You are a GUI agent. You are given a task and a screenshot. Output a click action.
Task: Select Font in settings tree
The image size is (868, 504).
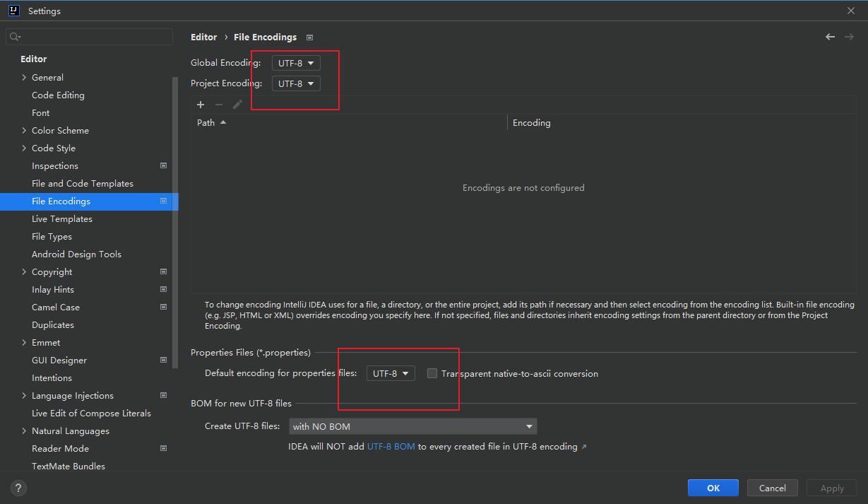tap(41, 113)
